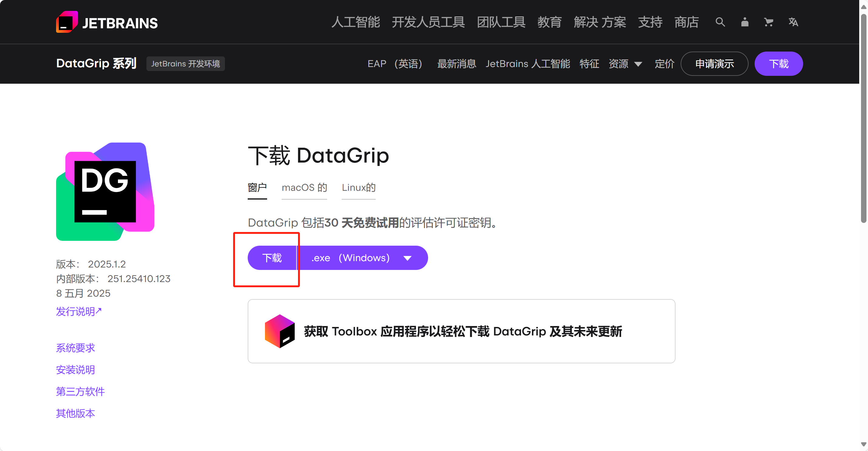
Task: Open the 商店 menu
Action: click(x=686, y=22)
